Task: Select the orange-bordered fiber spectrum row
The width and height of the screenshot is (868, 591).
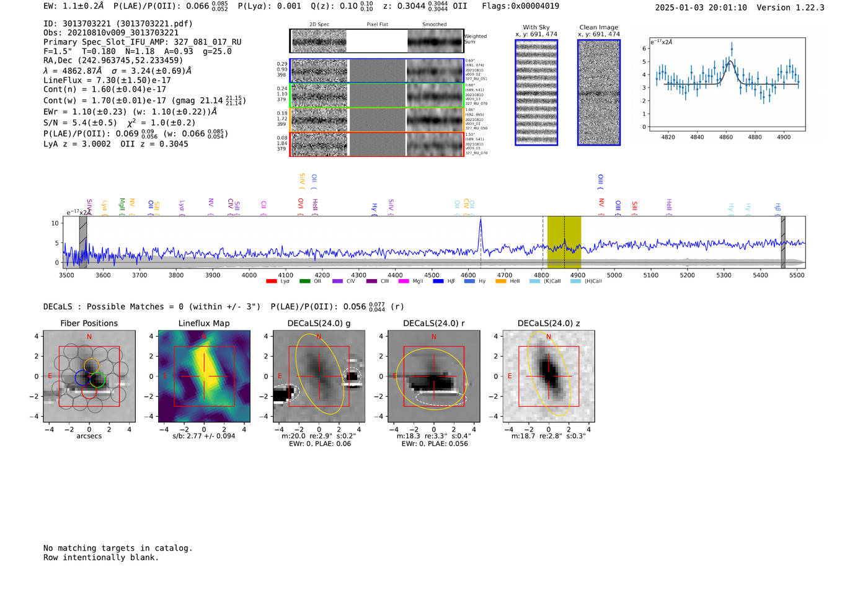Action: 376,120
